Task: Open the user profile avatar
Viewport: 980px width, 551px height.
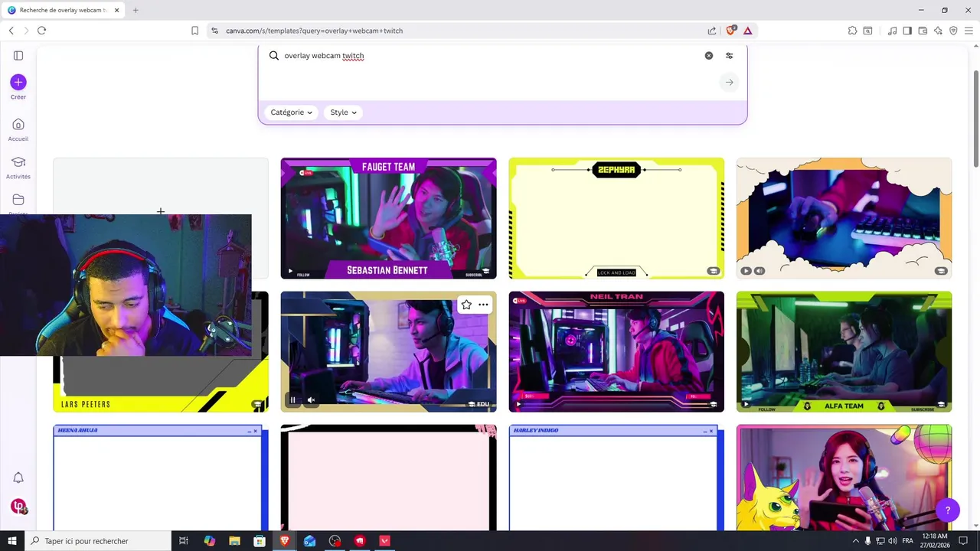Action: point(18,507)
